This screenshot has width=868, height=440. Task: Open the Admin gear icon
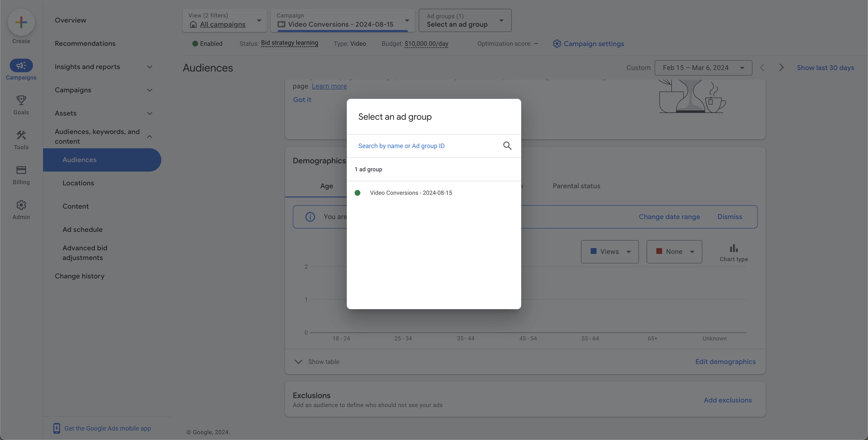coord(21,205)
